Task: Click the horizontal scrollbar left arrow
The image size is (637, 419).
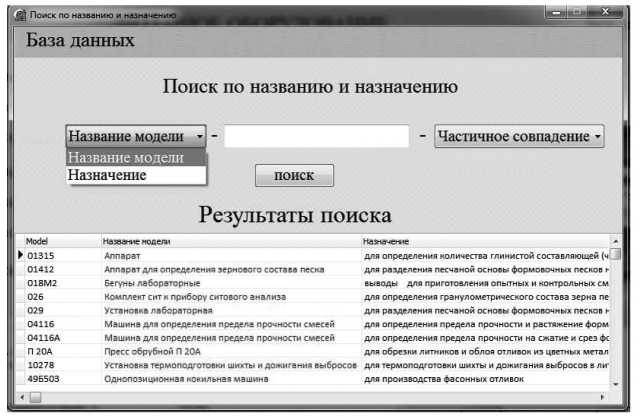Action: point(22,397)
